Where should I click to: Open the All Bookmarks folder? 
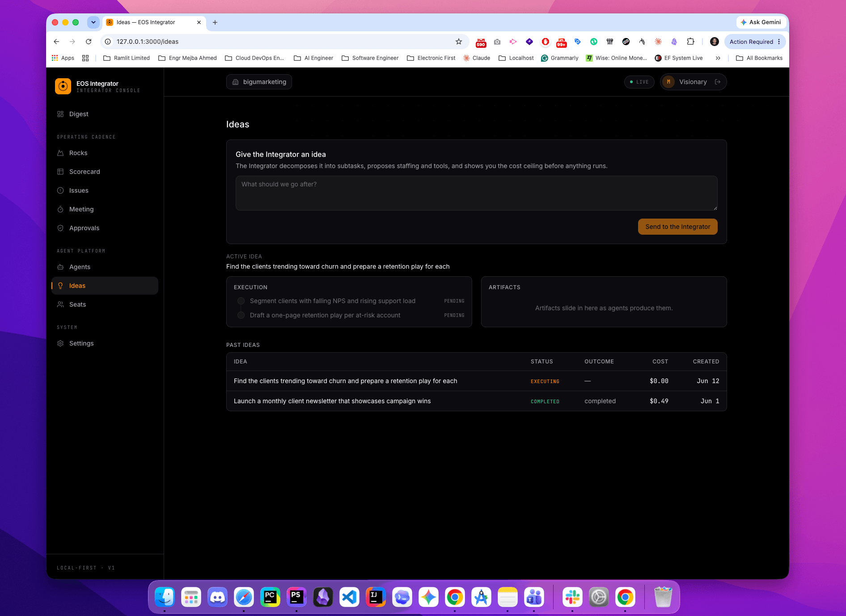point(759,58)
